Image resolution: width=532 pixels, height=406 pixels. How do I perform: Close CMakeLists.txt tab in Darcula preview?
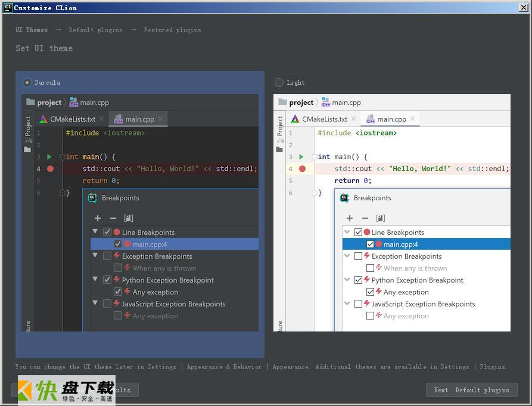pos(102,119)
